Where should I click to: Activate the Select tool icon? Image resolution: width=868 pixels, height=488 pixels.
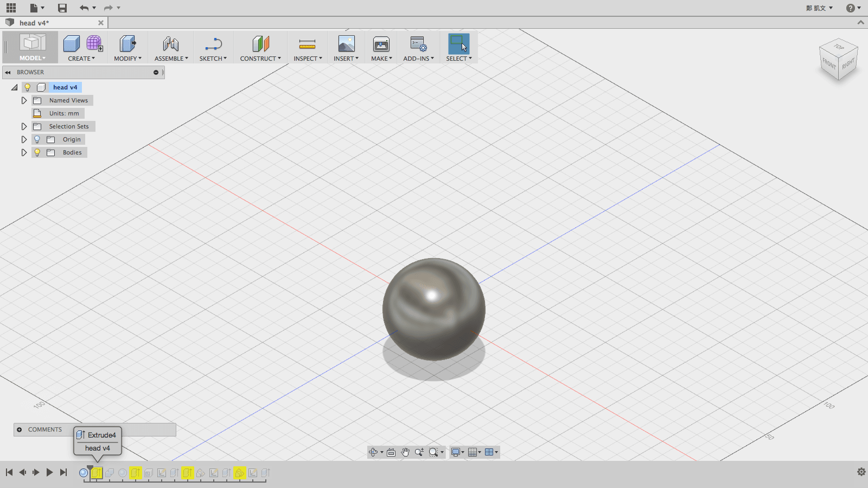(458, 43)
